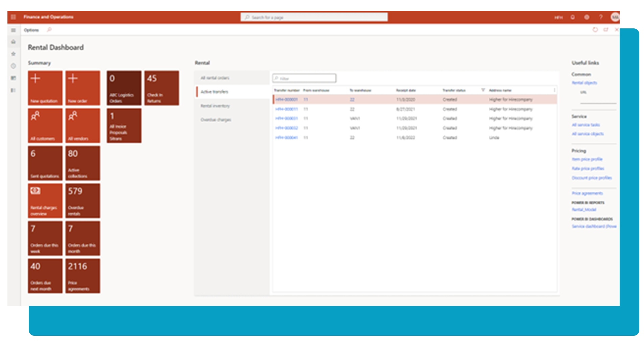Click inside the Filter input field
Viewport: 644px width, 349px height.
(x=304, y=78)
